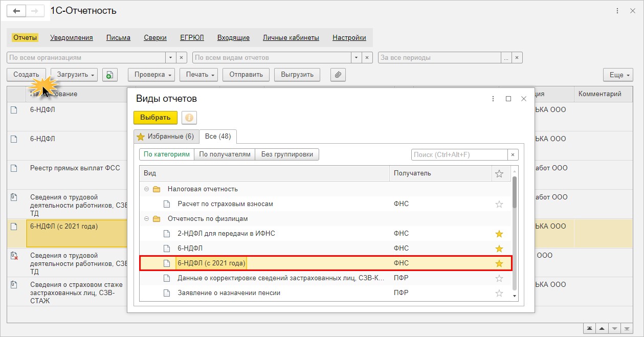Screen dimensions: 644x337
Task: Switch grouping to По получателям
Action: coord(225,154)
